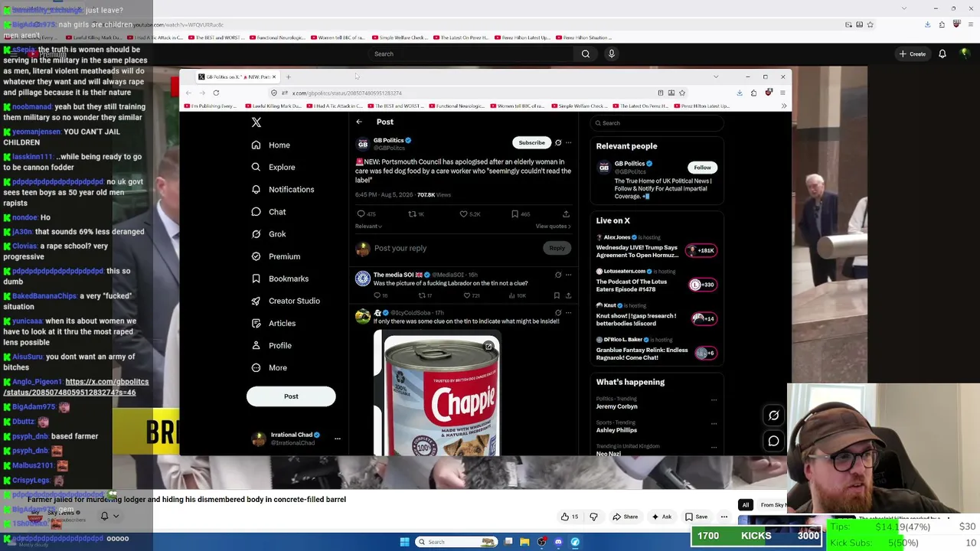Viewport: 980px width, 551px height.
Task: Open new browser tab with plus button
Action: pos(289,77)
